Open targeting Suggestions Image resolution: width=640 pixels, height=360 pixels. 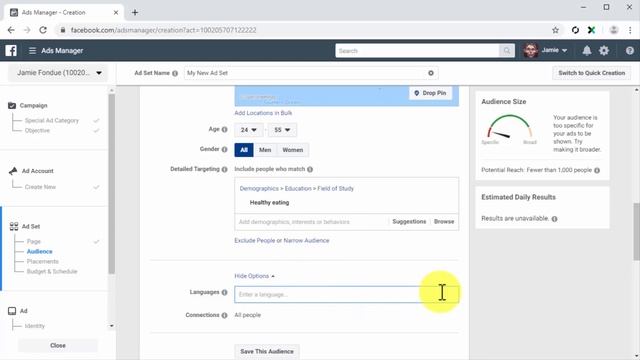tap(409, 222)
